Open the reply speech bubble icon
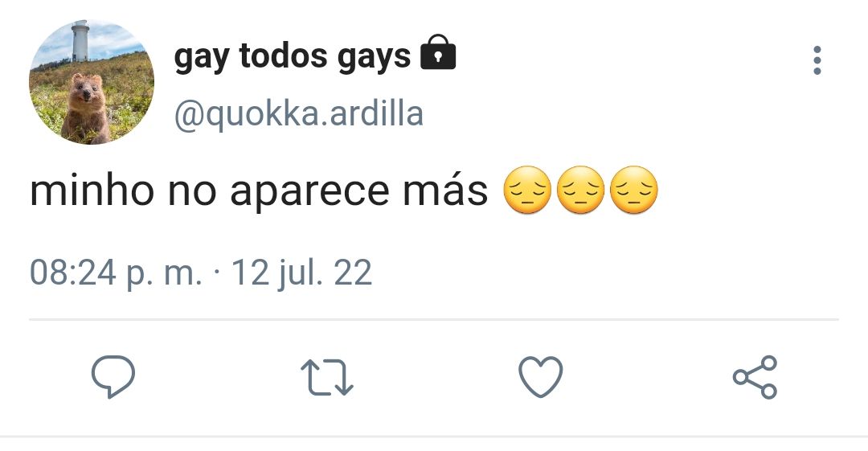 coord(113,377)
